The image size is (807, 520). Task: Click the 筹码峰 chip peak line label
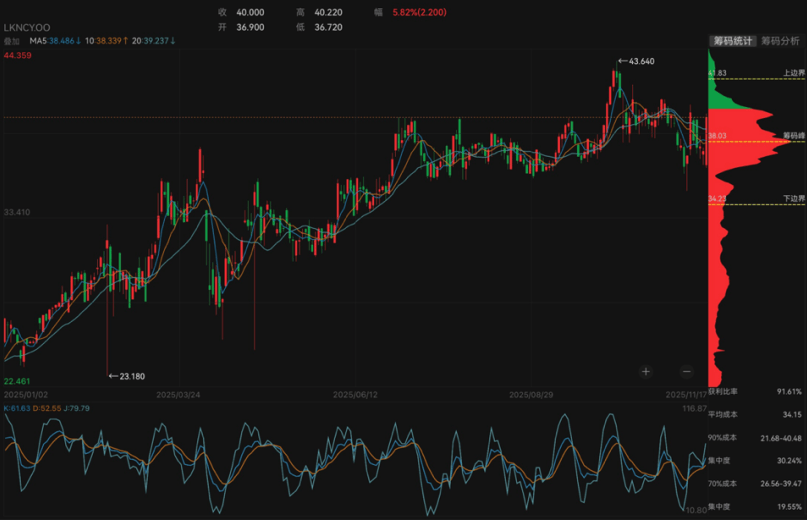point(792,135)
